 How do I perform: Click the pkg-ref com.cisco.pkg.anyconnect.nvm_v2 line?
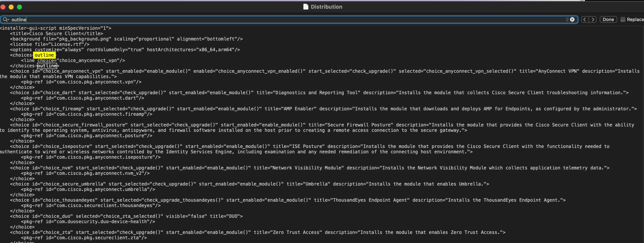85,173
